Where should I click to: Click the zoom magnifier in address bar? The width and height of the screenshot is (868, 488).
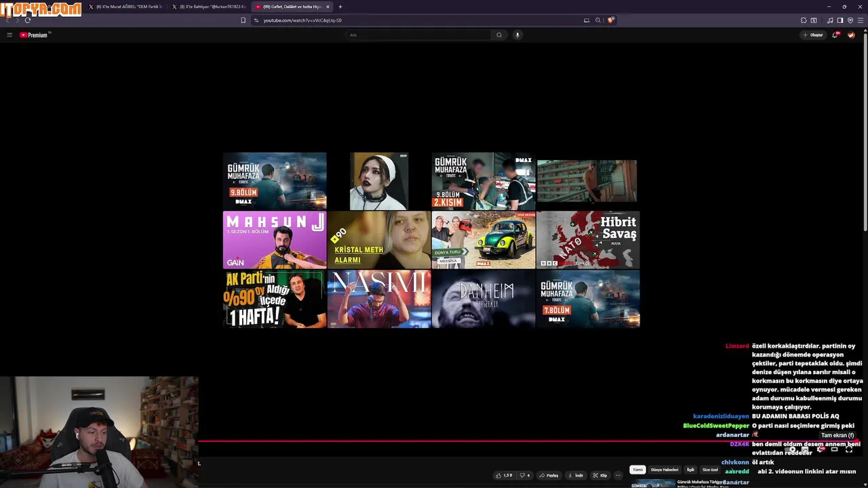[598, 20]
